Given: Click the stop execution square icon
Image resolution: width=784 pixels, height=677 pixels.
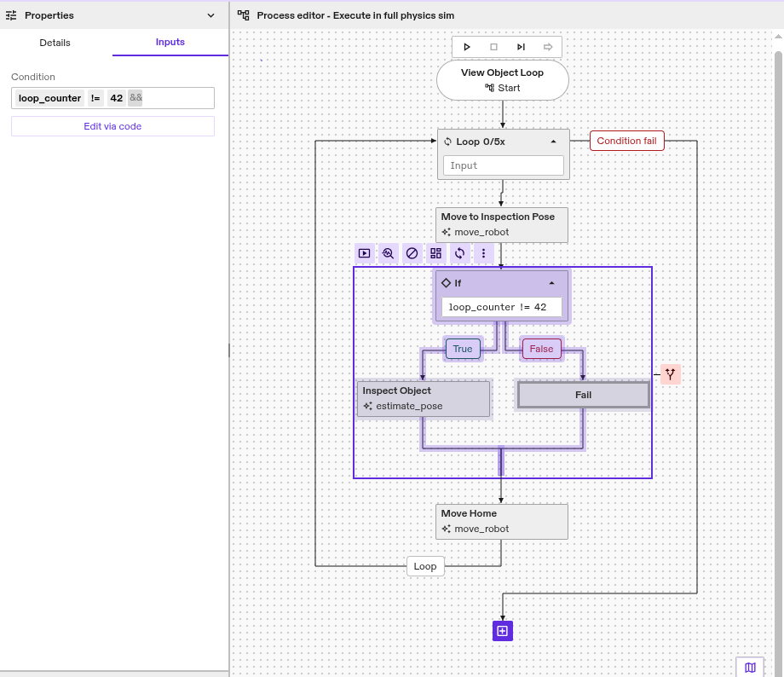Looking at the screenshot, I should pyautogui.click(x=493, y=47).
